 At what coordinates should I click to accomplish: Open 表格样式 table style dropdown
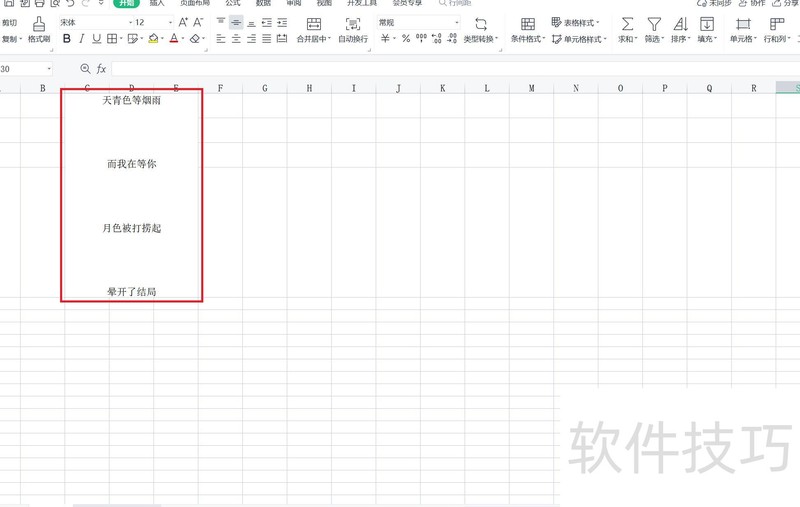(575, 22)
